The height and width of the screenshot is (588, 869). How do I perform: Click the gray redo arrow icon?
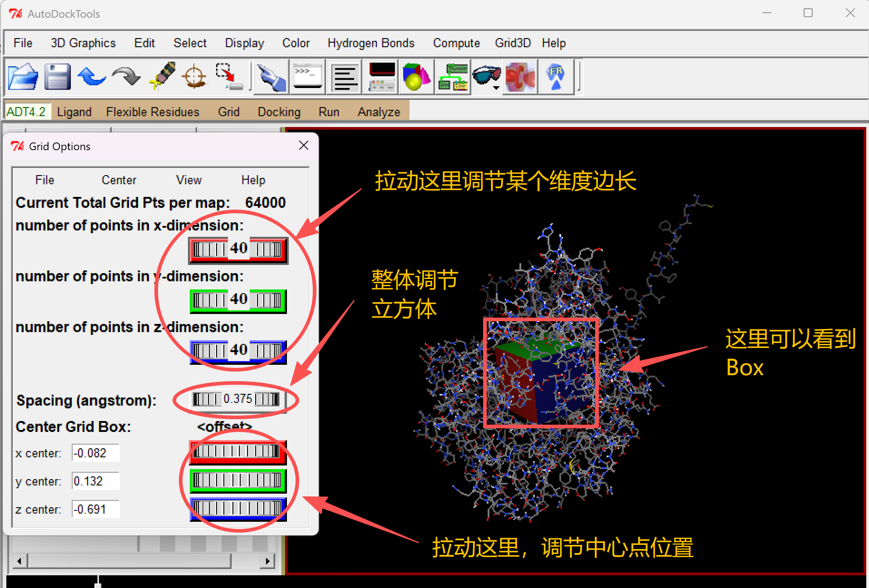coord(126,76)
